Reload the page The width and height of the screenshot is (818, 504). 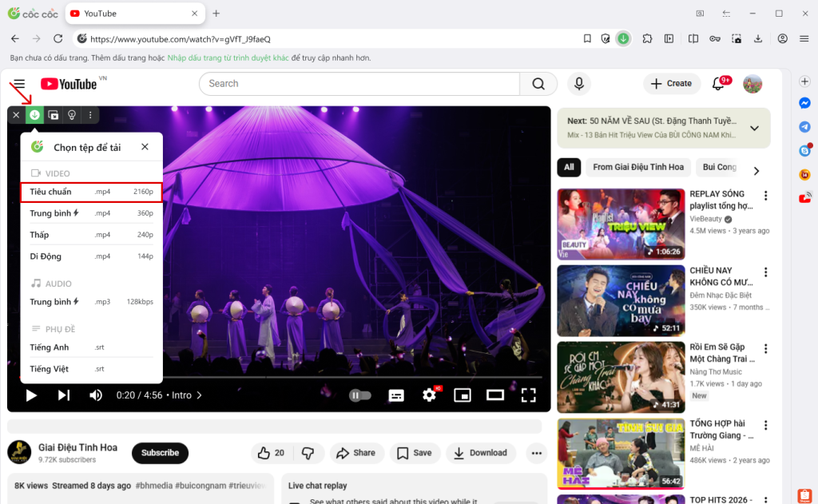pos(58,38)
